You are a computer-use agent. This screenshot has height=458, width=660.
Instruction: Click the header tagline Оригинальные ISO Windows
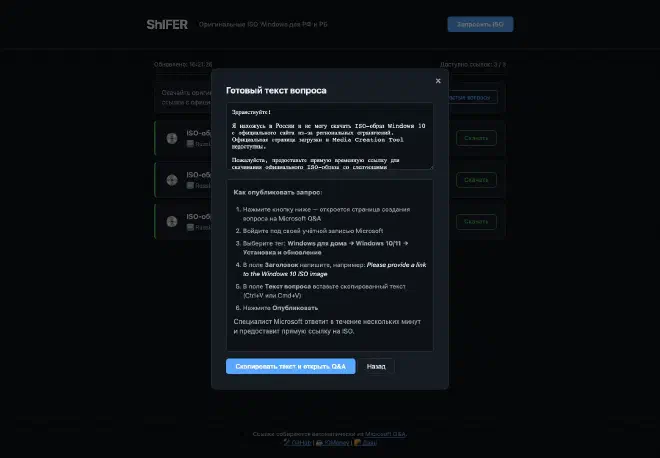point(263,24)
